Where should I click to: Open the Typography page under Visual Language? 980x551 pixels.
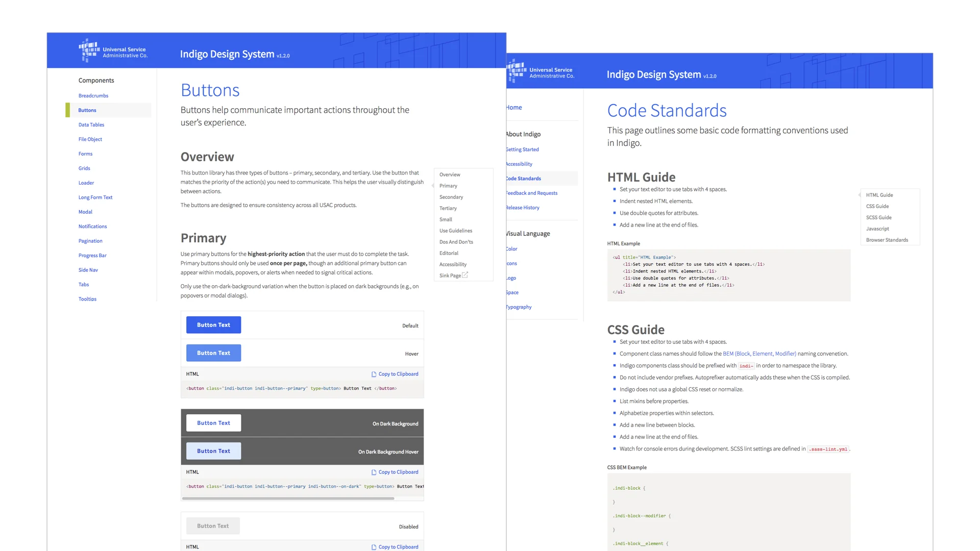tap(519, 307)
